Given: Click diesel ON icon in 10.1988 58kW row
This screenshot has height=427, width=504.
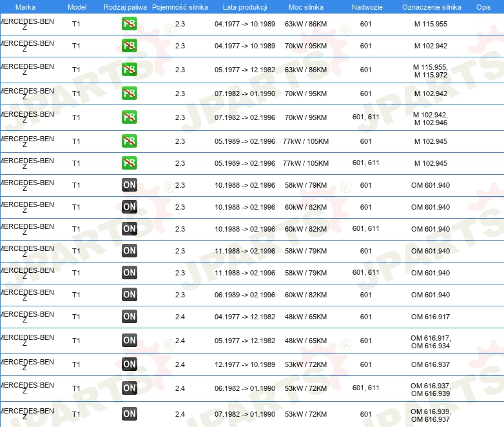Looking at the screenshot, I should [129, 185].
